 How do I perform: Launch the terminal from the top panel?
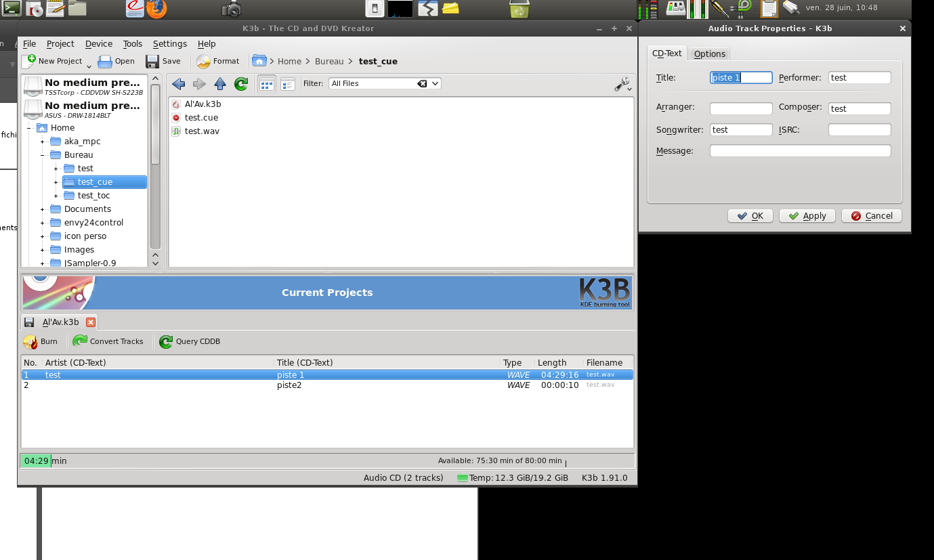12,9
